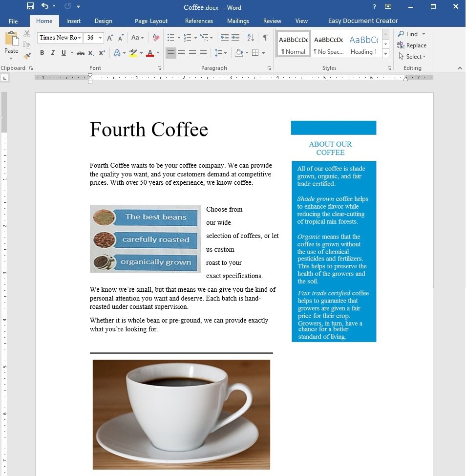Click Ribbon Display Options icon

coord(388,6)
